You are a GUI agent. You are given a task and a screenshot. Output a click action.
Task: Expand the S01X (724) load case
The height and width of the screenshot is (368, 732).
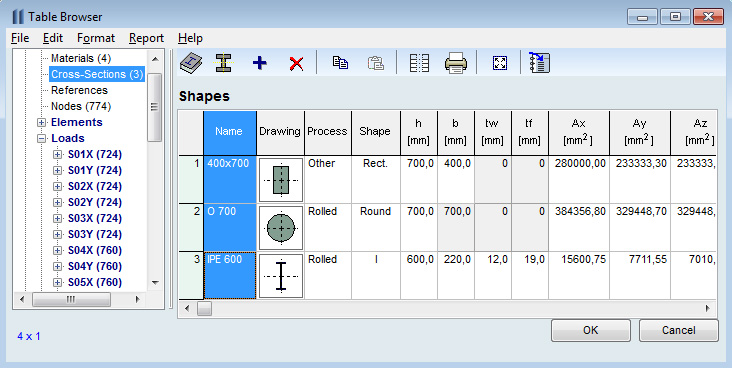(57, 155)
